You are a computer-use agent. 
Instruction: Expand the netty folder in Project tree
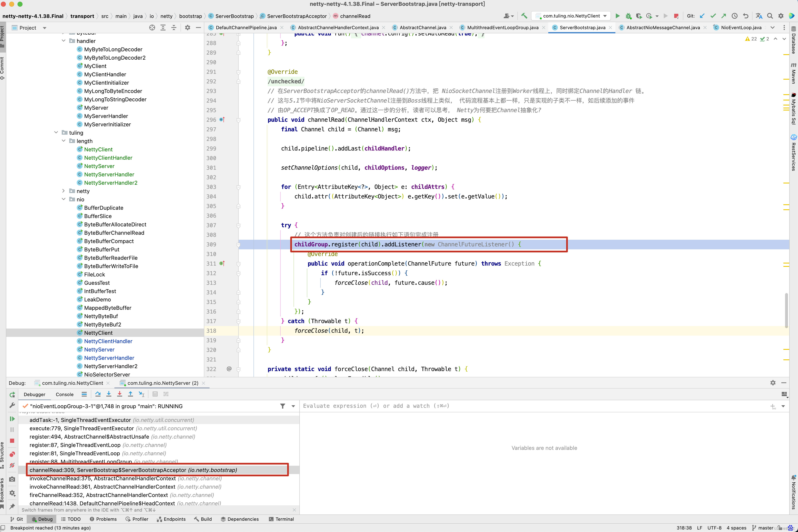point(63,191)
